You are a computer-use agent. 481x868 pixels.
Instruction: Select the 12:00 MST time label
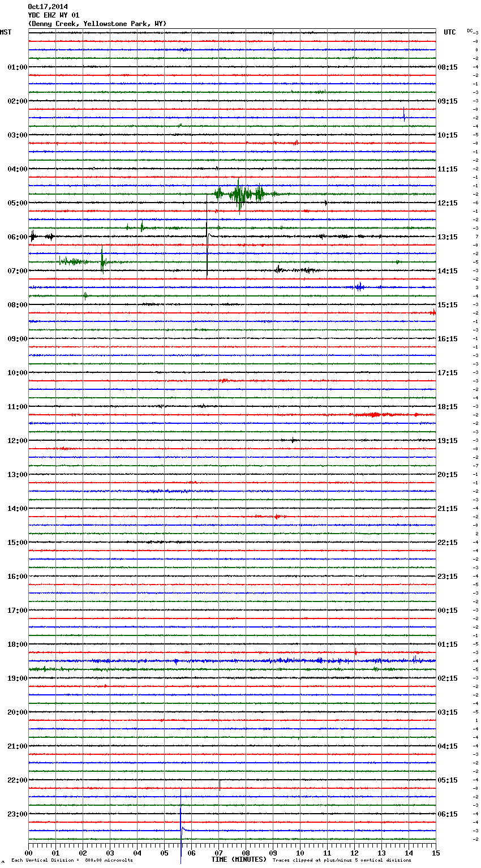(18, 441)
